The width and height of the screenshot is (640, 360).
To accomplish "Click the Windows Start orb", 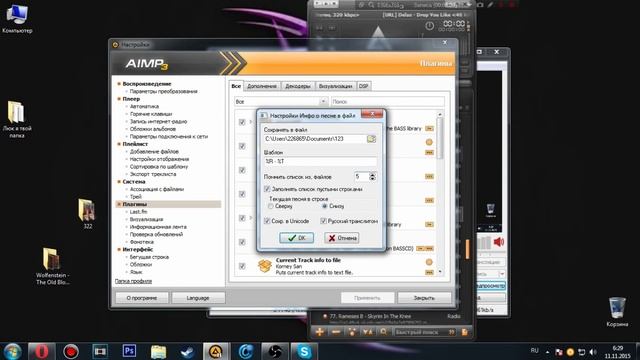I will [12, 351].
